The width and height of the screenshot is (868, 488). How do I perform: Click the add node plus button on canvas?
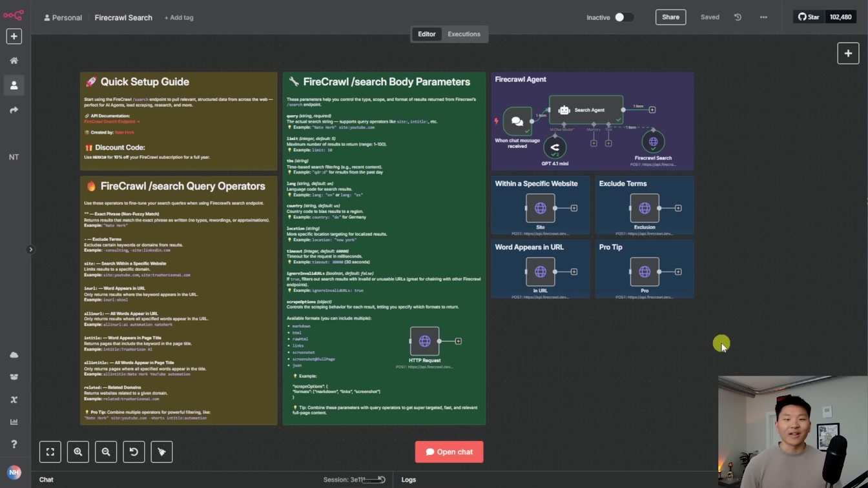click(848, 54)
